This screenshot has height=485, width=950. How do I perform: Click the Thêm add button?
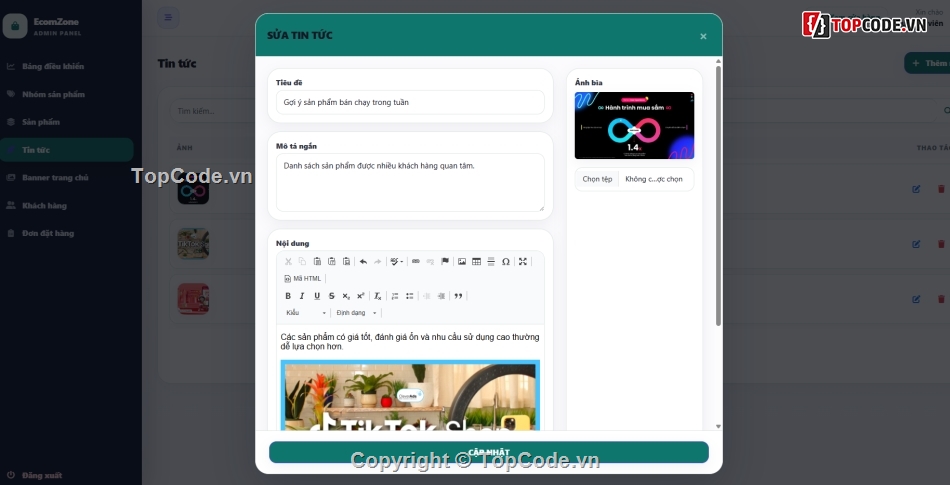(x=927, y=63)
